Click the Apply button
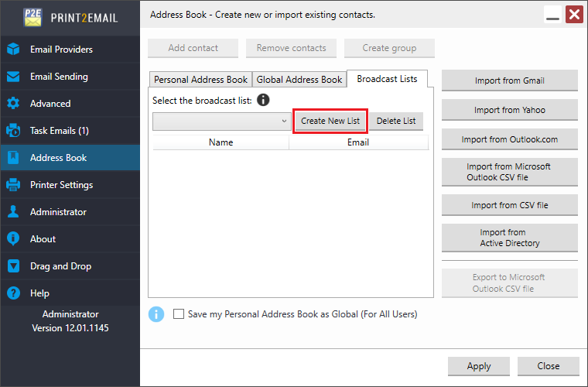The height and width of the screenshot is (387, 588). [x=479, y=366]
